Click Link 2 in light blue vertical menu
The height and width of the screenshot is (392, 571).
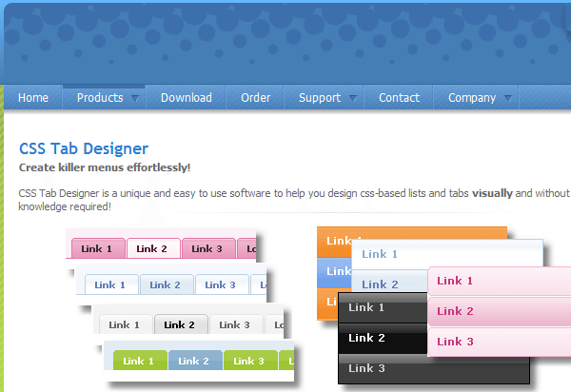[389, 282]
